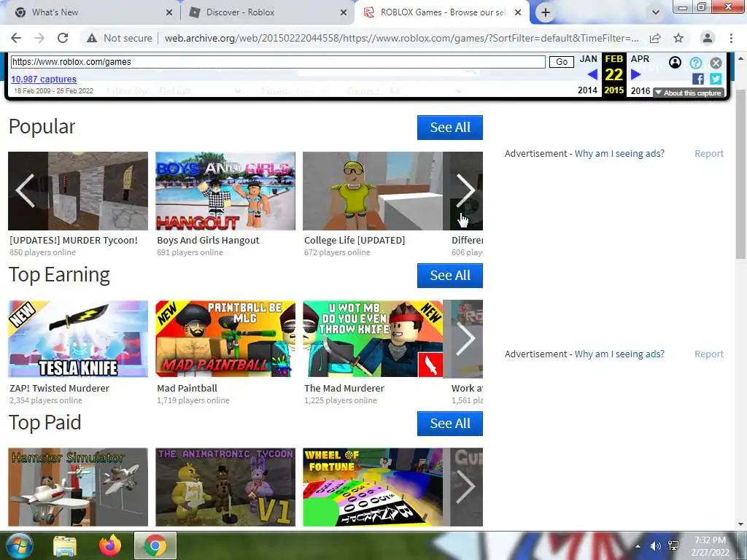The image size is (747, 560).
Task: Close the Discover - Roblox tab
Action: tap(344, 13)
